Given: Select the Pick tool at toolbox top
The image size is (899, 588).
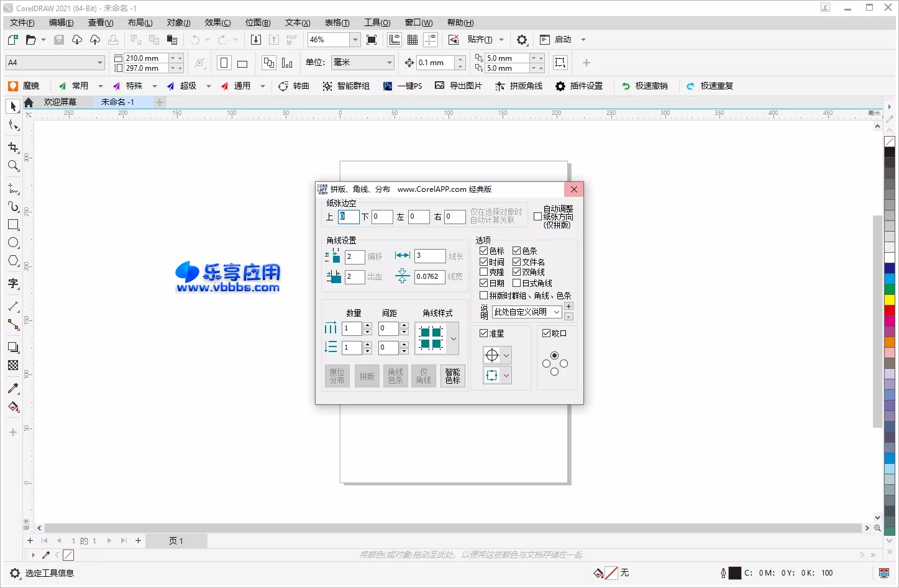Looking at the screenshot, I should coord(13,106).
